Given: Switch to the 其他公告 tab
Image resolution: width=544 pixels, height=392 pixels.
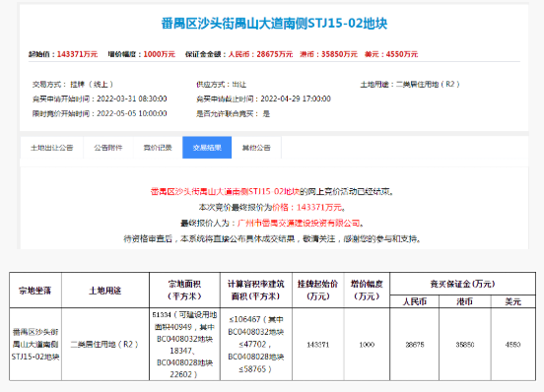Looking at the screenshot, I should point(256,148).
